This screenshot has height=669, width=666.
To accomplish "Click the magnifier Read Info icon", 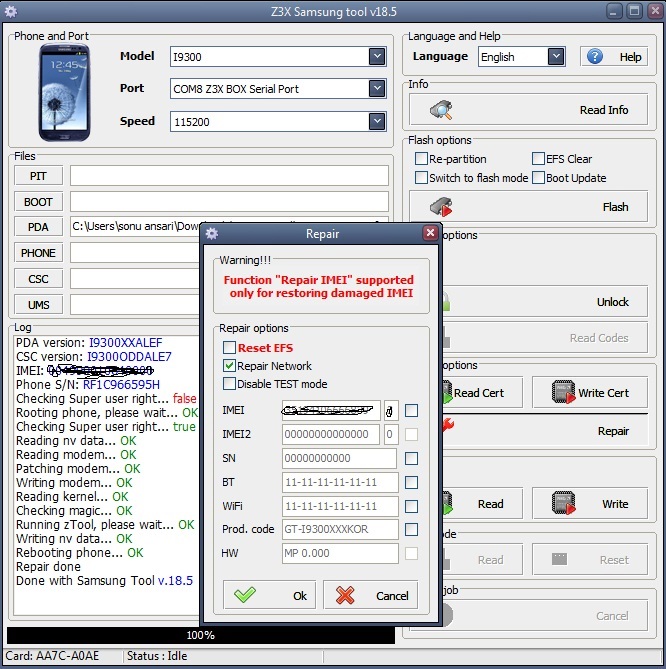I will [x=441, y=110].
